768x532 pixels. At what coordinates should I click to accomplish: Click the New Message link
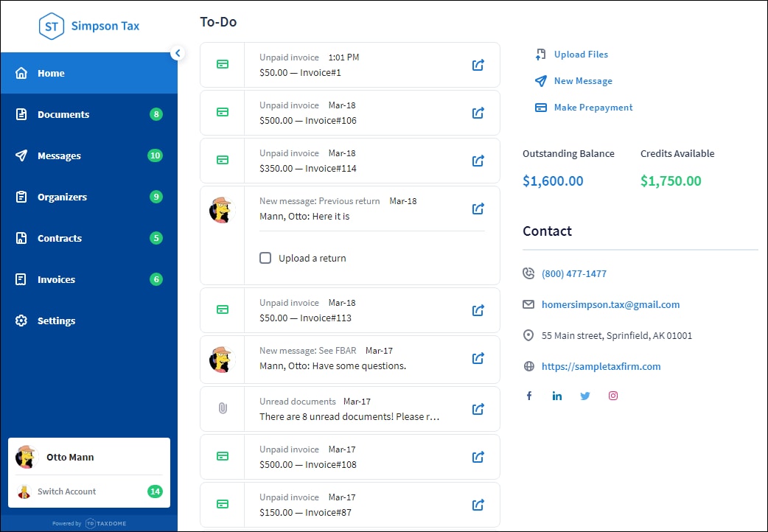click(x=581, y=80)
